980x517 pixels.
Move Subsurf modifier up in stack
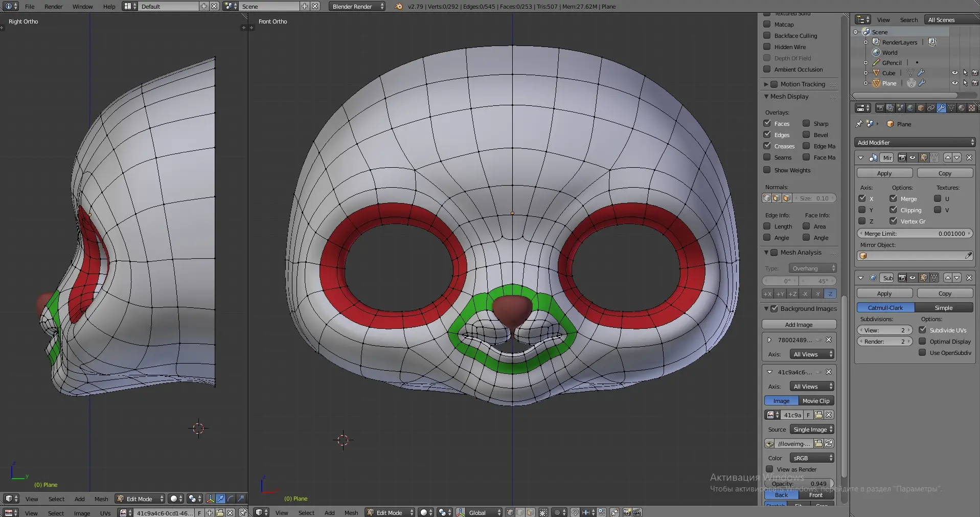[x=948, y=278]
